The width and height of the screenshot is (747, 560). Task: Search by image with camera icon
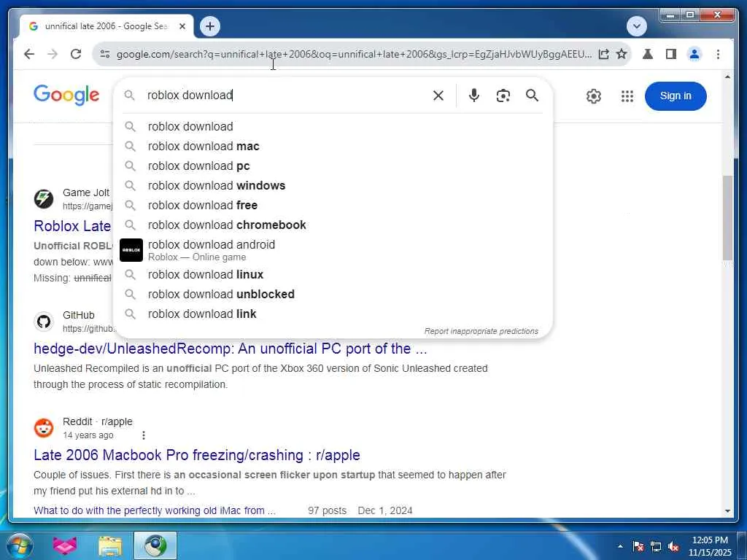[503, 96]
